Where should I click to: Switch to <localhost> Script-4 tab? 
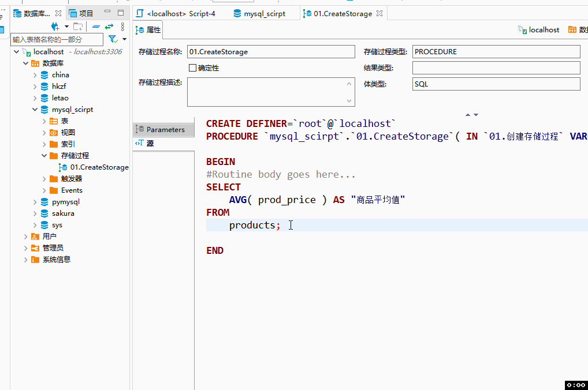pos(176,13)
